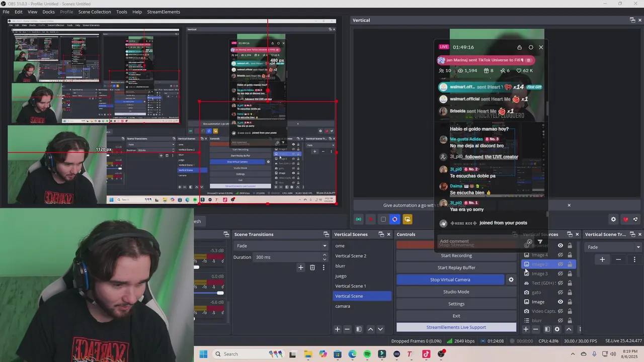Open vertical scene filters icon

coord(359,329)
